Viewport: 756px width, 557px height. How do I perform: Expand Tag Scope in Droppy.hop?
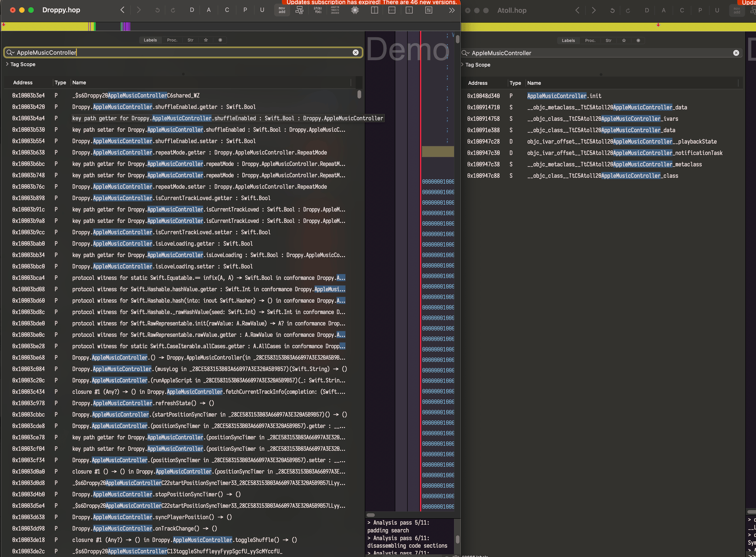pos(7,64)
